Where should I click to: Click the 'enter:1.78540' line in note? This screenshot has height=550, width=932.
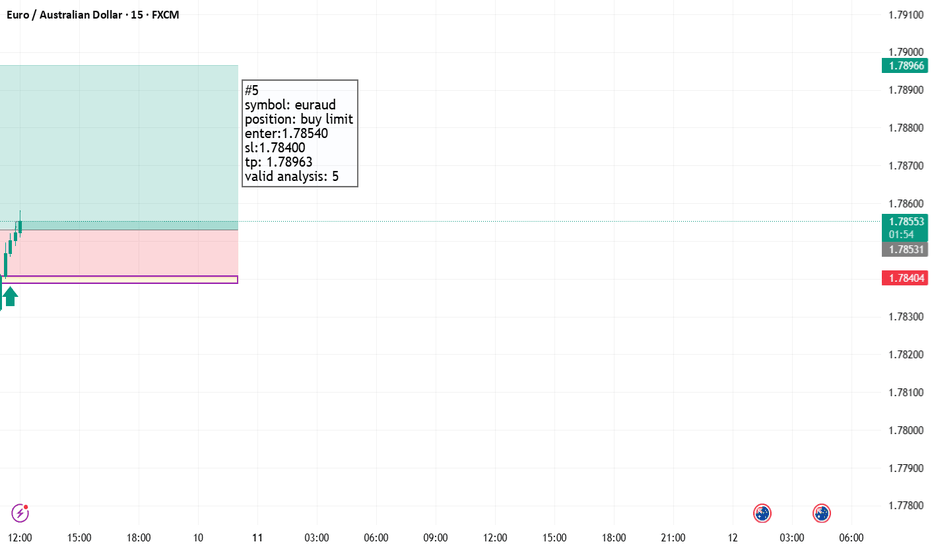tap(286, 133)
